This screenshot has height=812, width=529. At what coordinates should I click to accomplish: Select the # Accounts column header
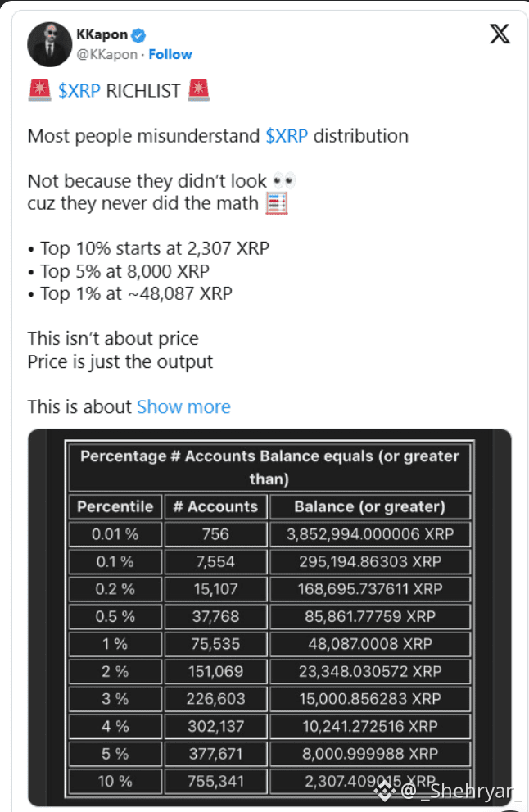[215, 506]
